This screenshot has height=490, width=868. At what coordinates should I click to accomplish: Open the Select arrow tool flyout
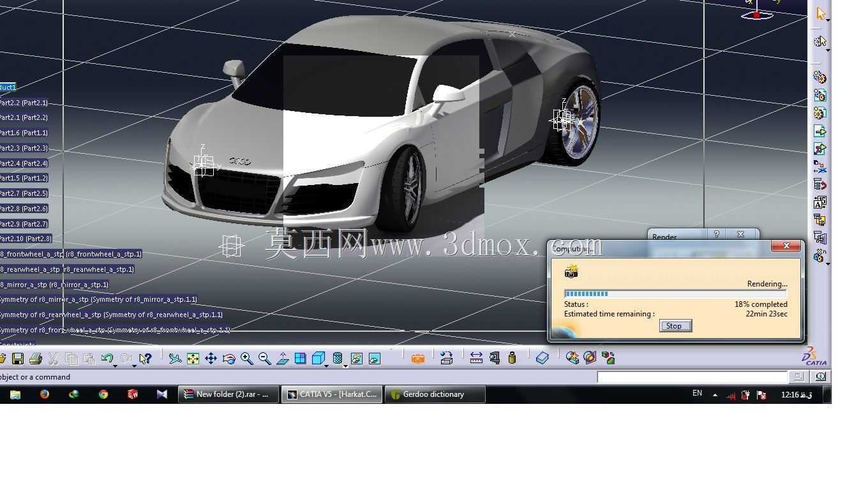click(x=828, y=20)
